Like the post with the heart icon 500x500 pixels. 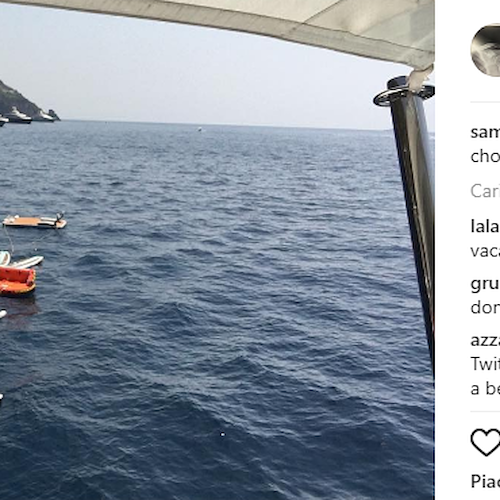pyautogui.click(x=485, y=442)
